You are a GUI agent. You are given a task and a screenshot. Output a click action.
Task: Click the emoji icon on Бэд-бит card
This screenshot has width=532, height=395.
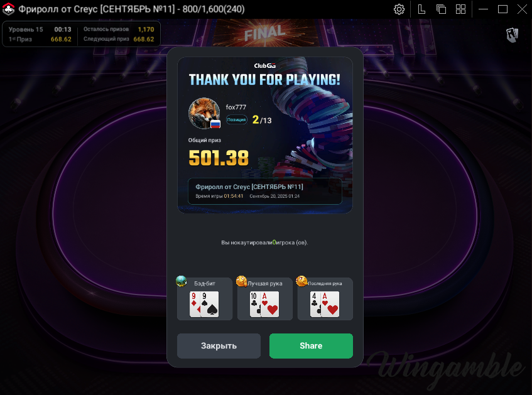click(181, 281)
